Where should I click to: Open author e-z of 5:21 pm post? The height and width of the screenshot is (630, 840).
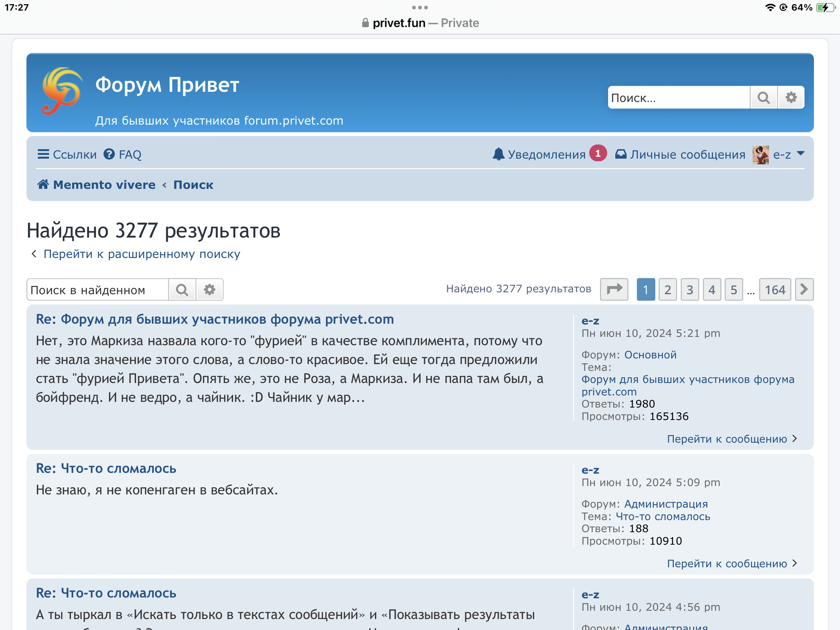point(590,321)
